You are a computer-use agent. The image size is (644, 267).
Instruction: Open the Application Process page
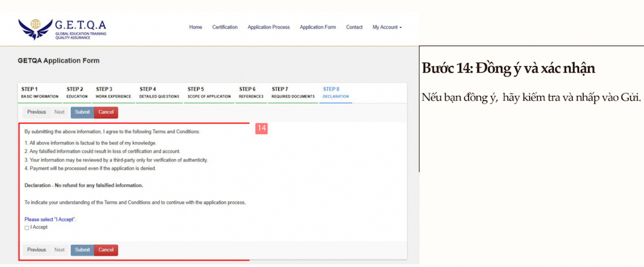pyautogui.click(x=269, y=28)
